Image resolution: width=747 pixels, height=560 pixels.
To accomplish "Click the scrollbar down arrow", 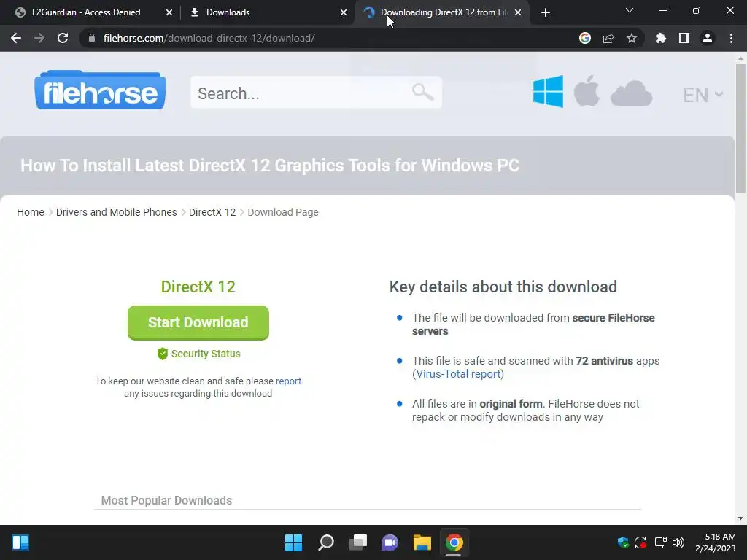I will [740, 518].
